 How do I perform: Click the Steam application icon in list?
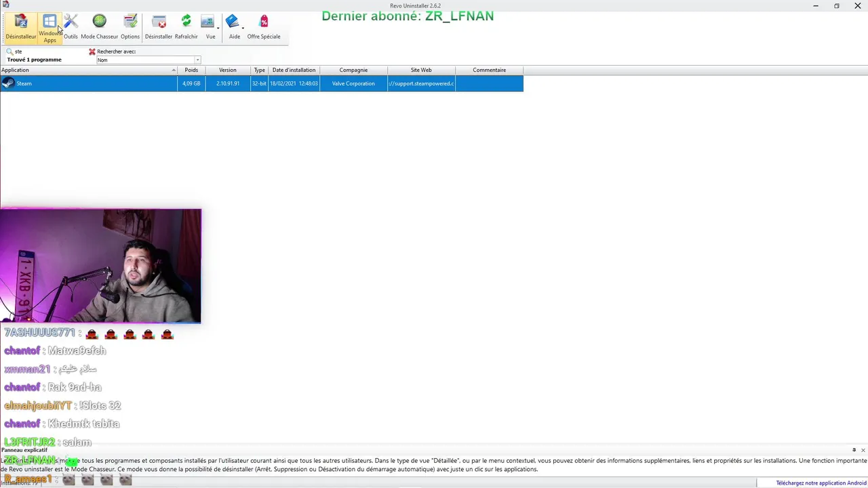coord(8,83)
